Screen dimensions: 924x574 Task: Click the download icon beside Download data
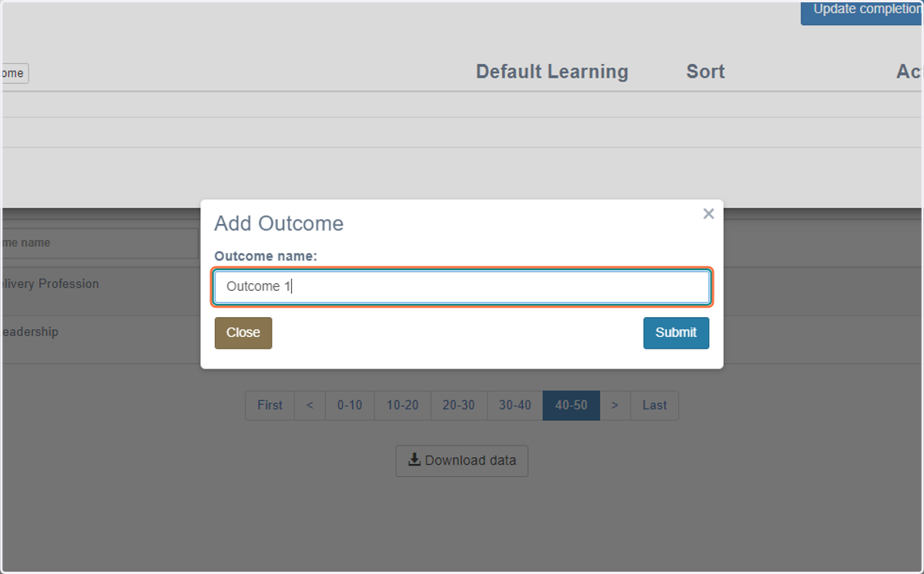point(414,460)
